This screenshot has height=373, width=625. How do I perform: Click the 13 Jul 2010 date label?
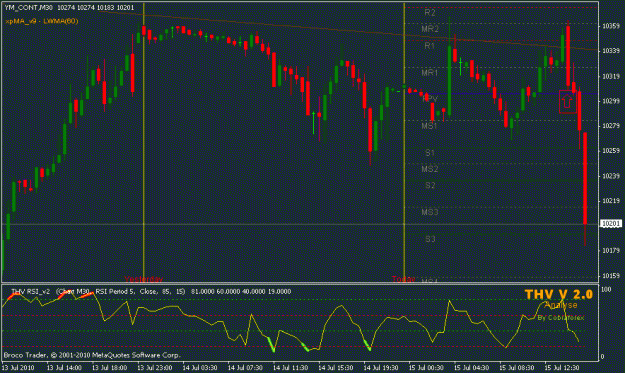(18, 367)
